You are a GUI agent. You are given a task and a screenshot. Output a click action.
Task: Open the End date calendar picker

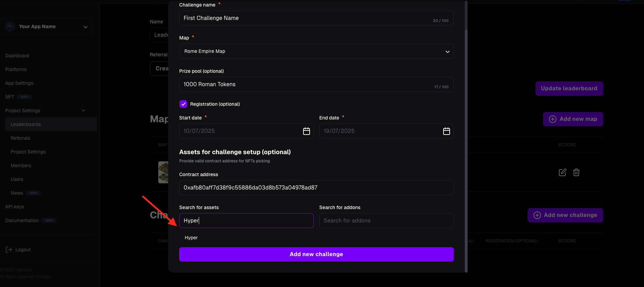[x=447, y=131]
